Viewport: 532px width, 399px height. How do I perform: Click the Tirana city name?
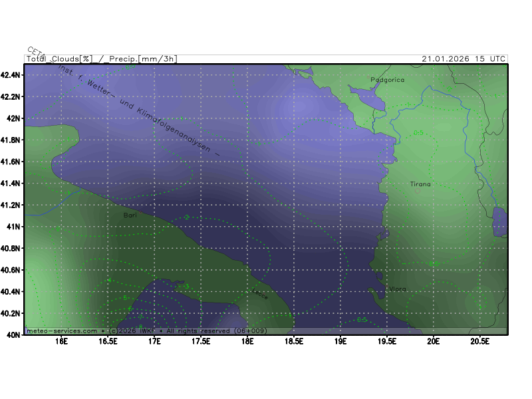[420, 184]
